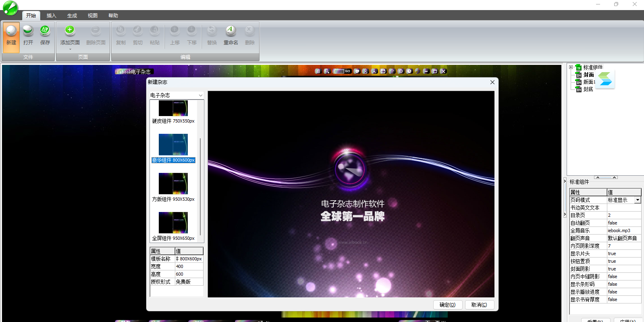This screenshot has width=644, height=322.
Task: Click the 重命名 (Rename) icon
Action: pyautogui.click(x=231, y=31)
